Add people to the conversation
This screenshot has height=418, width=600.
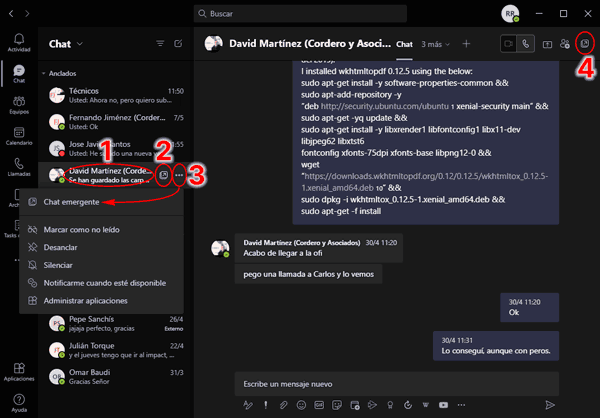coord(565,44)
